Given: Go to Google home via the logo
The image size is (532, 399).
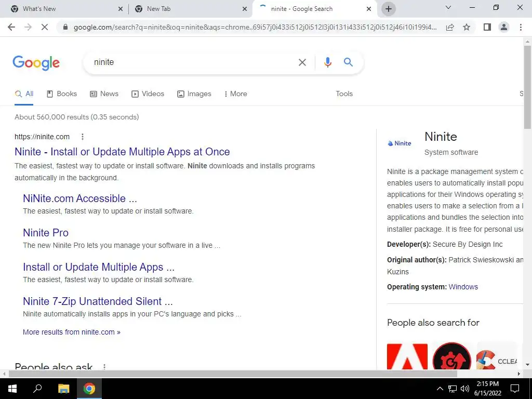Looking at the screenshot, I should 36,63.
